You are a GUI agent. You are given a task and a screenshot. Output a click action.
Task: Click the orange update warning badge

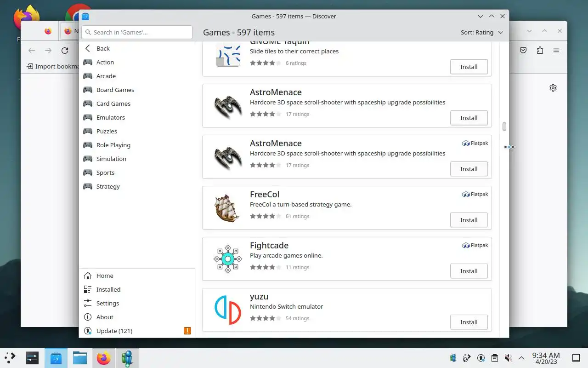point(187,331)
